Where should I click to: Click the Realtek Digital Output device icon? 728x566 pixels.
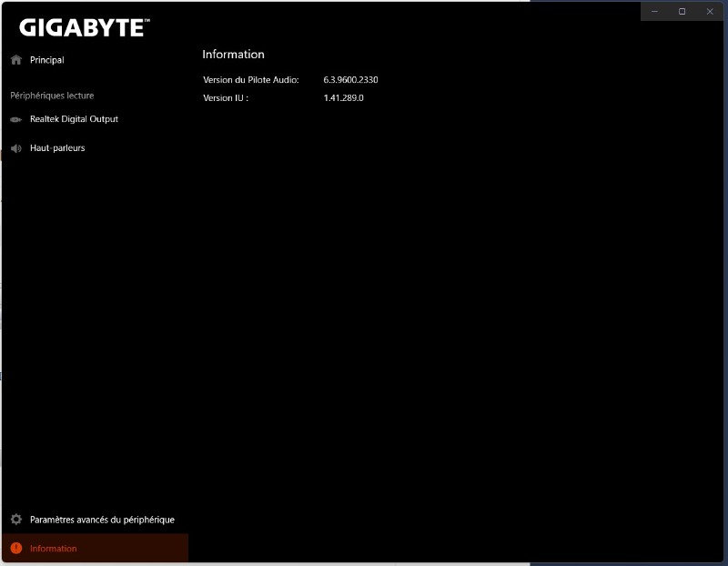click(15, 119)
